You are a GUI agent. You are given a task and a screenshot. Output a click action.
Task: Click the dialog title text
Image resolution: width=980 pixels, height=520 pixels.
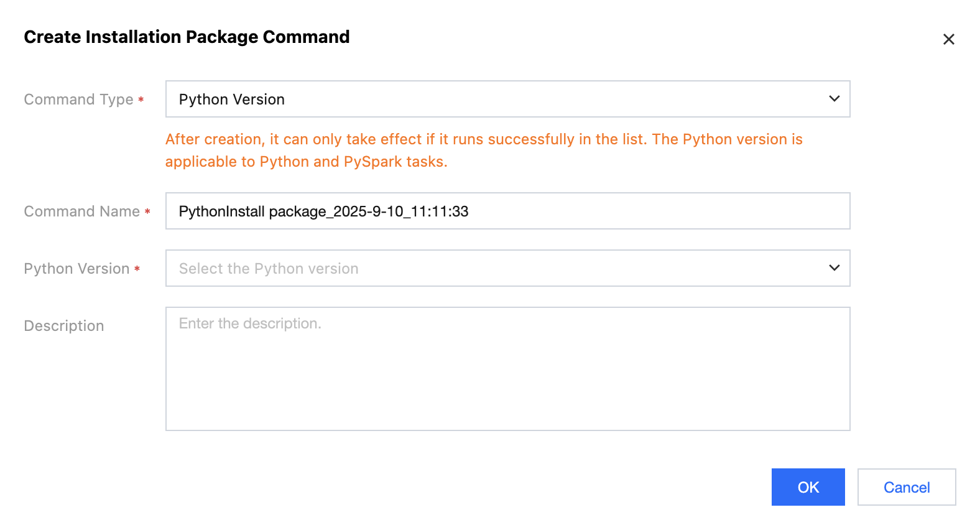[187, 37]
